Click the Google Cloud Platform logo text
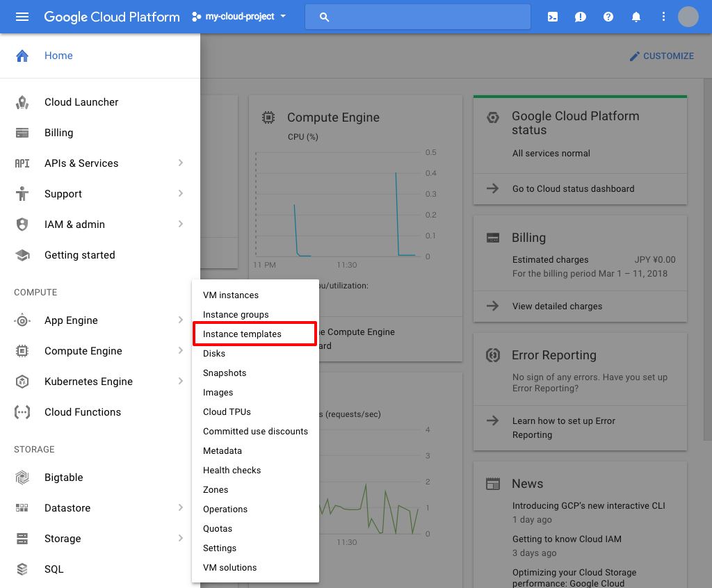 pyautogui.click(x=112, y=17)
